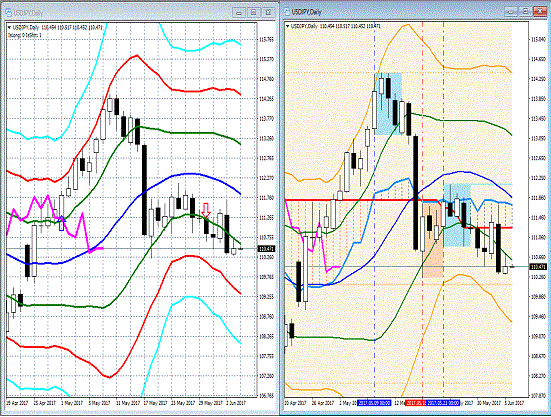Open the triangle menu in right chart header
This screenshot has height=417, width=551.
pos(288,26)
